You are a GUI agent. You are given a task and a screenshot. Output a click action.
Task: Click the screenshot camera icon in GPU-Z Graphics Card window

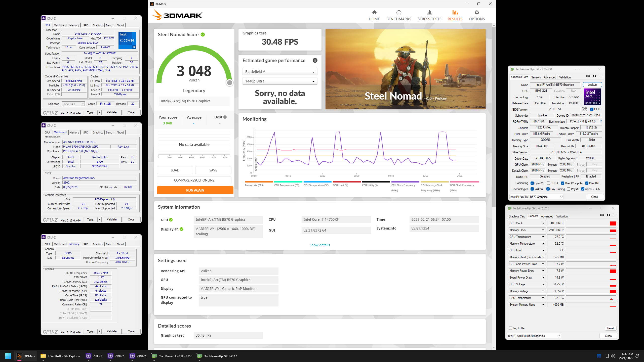tap(588, 76)
